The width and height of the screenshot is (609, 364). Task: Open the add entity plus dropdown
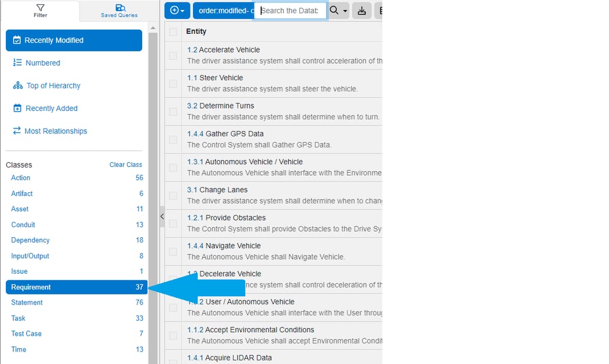(177, 11)
